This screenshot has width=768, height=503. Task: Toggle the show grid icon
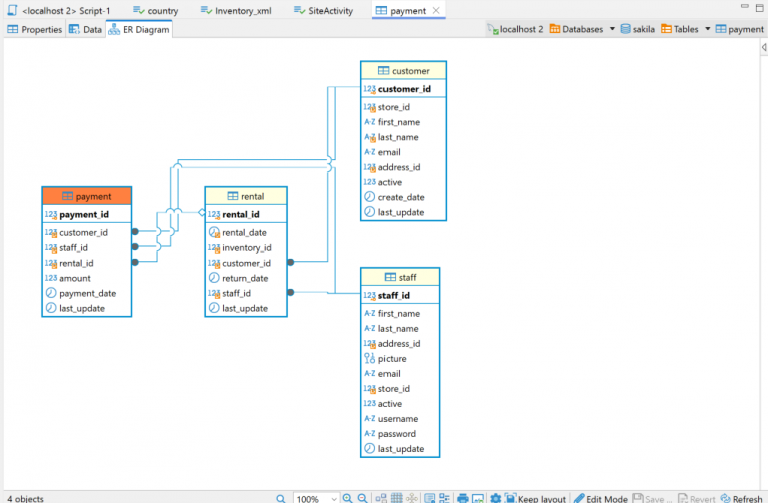(397, 498)
